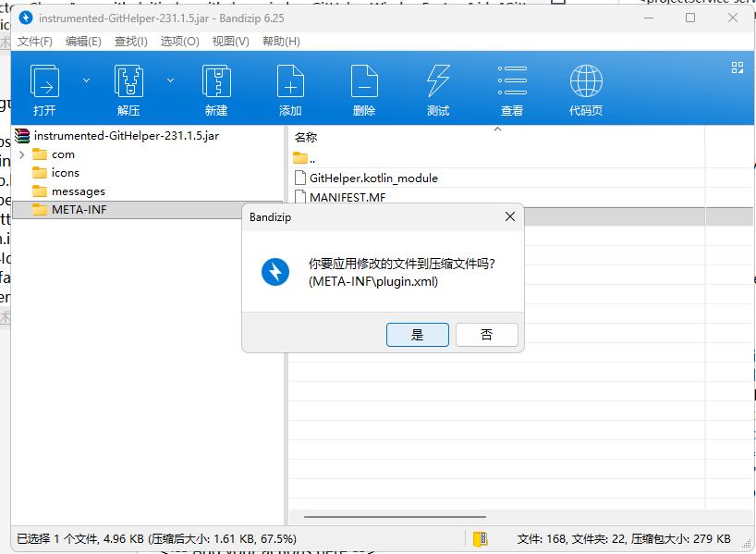Click the Bandizip app icon in title bar
756x554 pixels.
pos(26,18)
